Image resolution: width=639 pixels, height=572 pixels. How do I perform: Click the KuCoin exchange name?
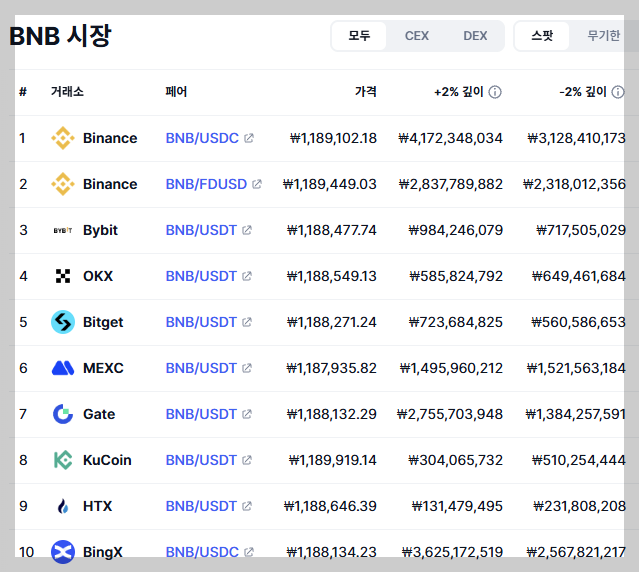tap(107, 460)
